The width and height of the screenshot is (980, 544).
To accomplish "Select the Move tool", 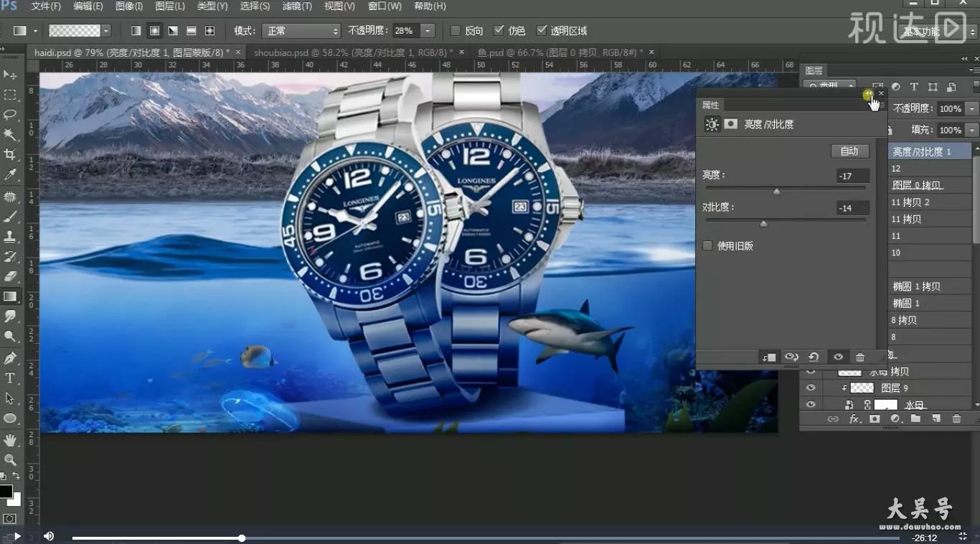I will click(x=10, y=75).
